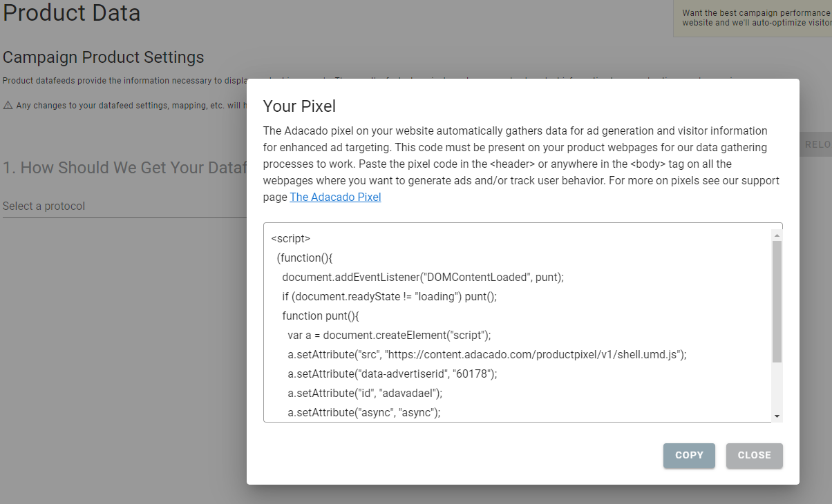Viewport: 832px width, 504px height.
Task: Click the warning triangle icon beside datafeed notice
Action: point(8,106)
